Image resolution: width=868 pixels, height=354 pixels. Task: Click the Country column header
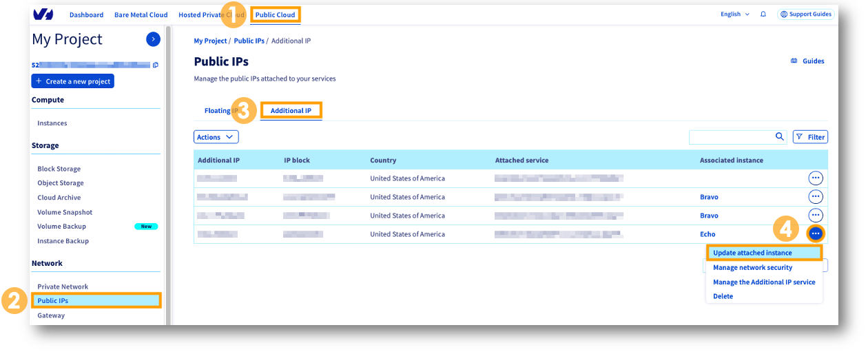coord(383,160)
